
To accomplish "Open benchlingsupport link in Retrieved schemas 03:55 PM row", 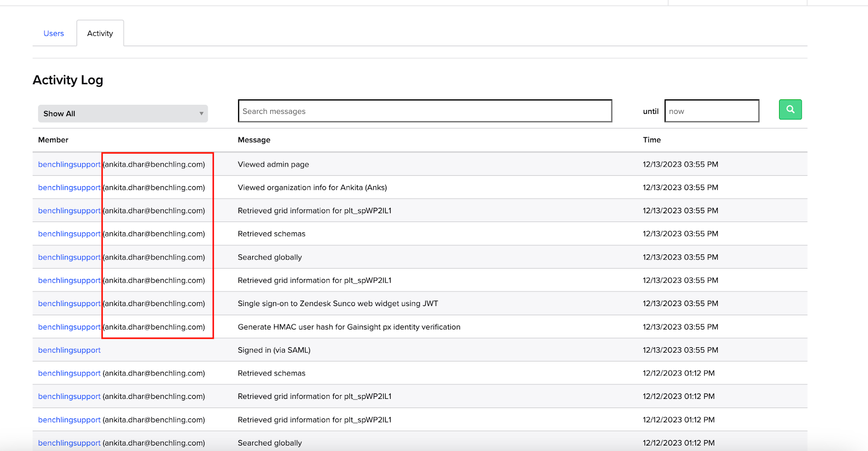I will pos(69,234).
